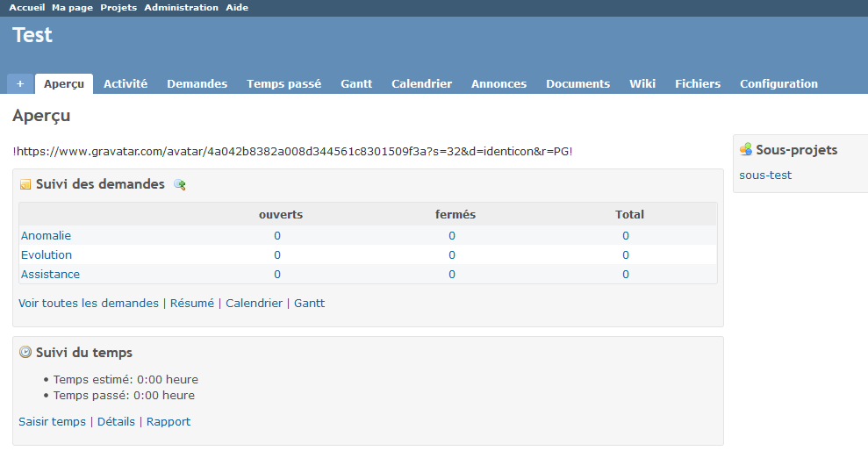Open the Gantt tab
Viewport: 868px width, 451px height.
click(x=356, y=84)
